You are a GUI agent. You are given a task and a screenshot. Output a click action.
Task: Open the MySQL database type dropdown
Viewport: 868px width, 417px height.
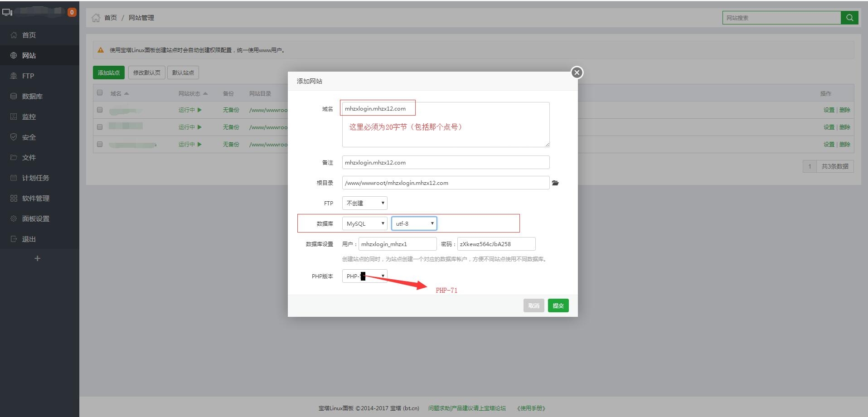[x=365, y=223]
